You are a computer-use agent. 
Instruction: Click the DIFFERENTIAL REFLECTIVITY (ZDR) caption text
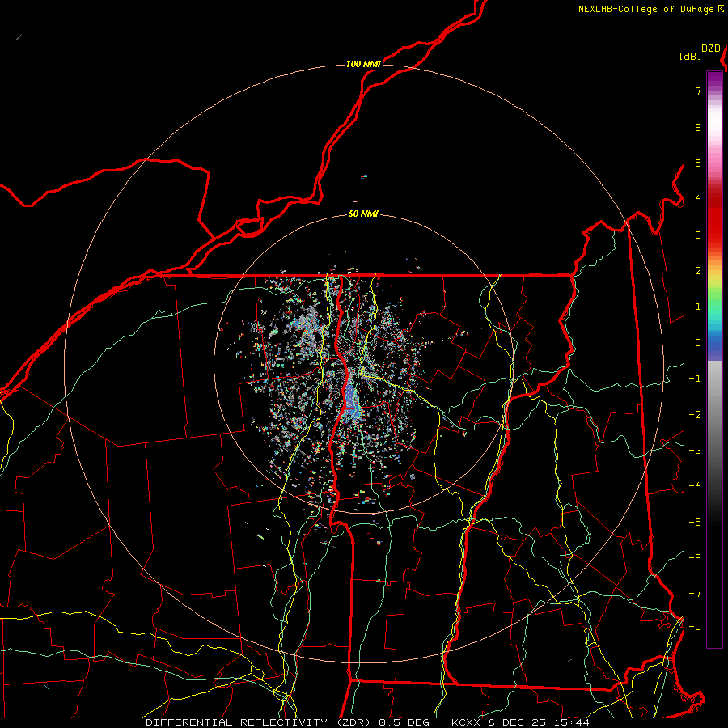pos(260,722)
